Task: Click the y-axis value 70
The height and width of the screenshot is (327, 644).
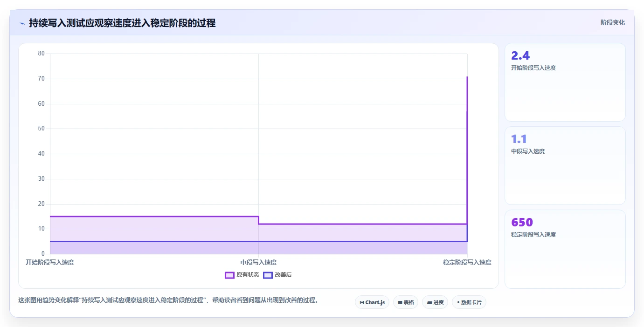Action: pos(42,79)
